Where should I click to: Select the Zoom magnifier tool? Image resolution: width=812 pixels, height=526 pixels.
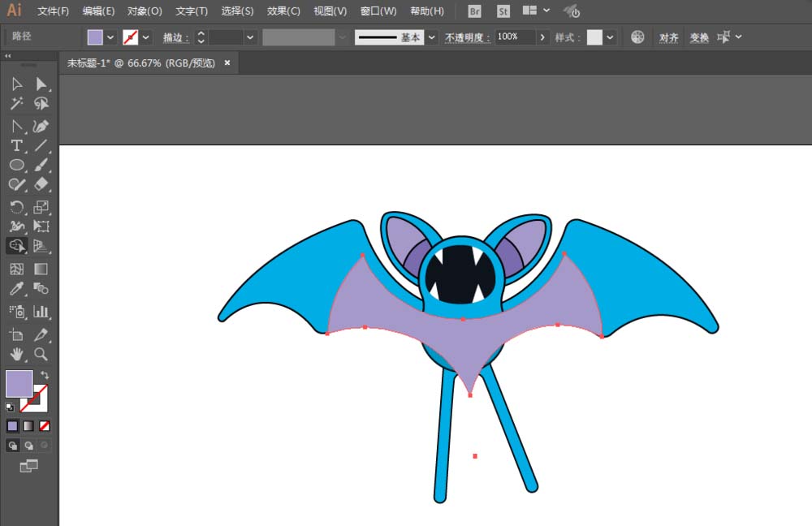[x=41, y=354]
